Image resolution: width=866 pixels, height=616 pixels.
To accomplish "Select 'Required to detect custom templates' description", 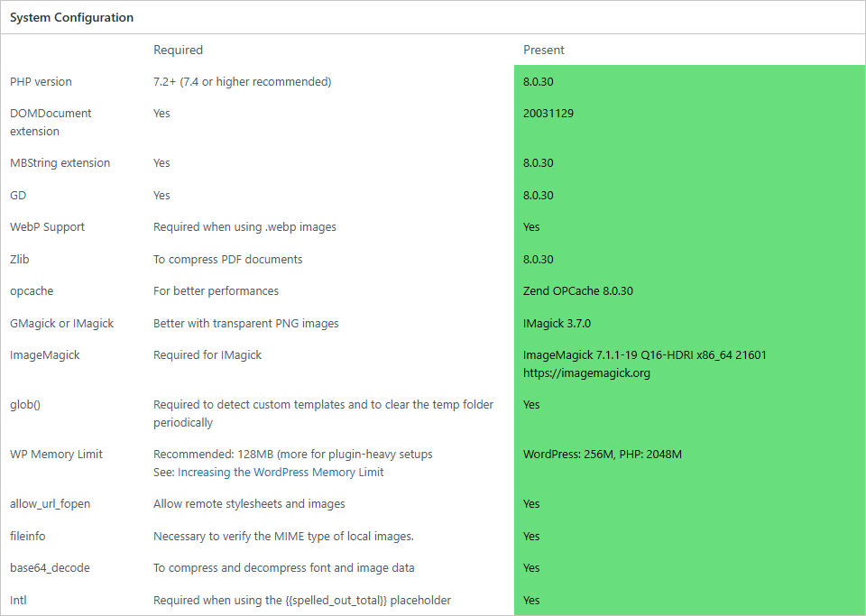I will 324,413.
